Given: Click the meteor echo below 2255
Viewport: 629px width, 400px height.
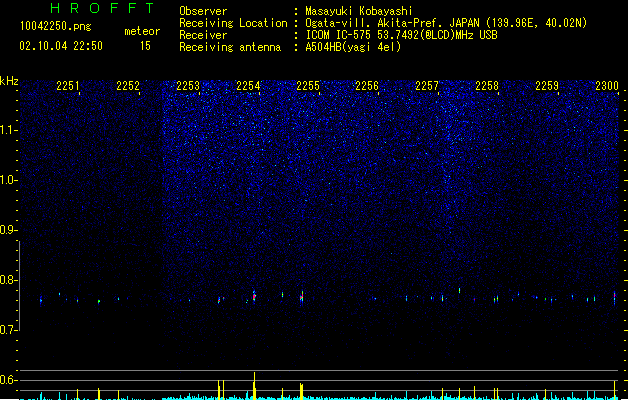Looking at the screenshot, I should [x=301, y=297].
